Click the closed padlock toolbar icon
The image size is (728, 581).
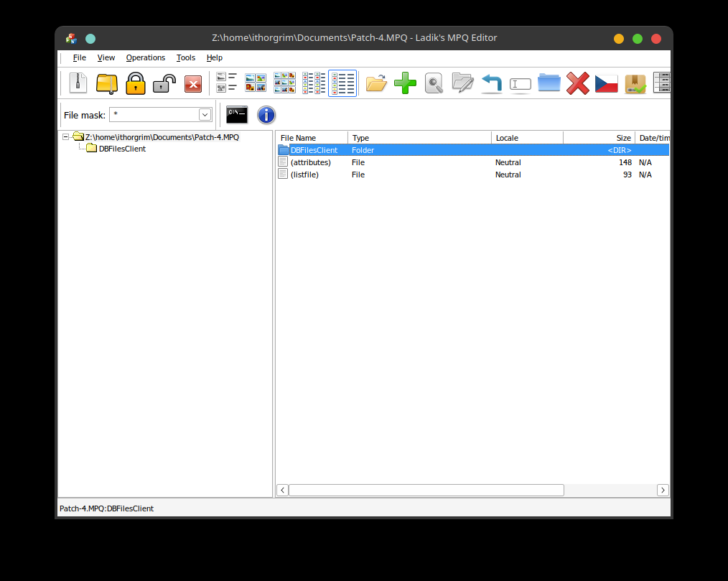[x=136, y=83]
